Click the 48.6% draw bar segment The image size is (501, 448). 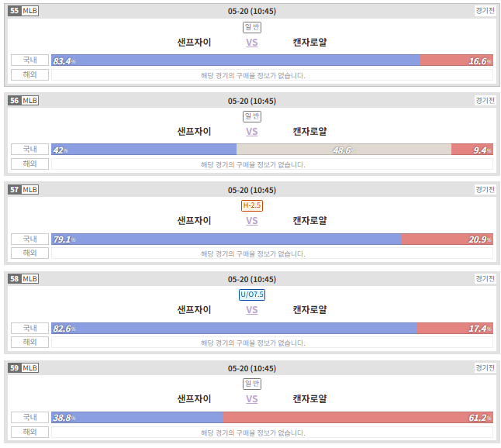click(344, 150)
